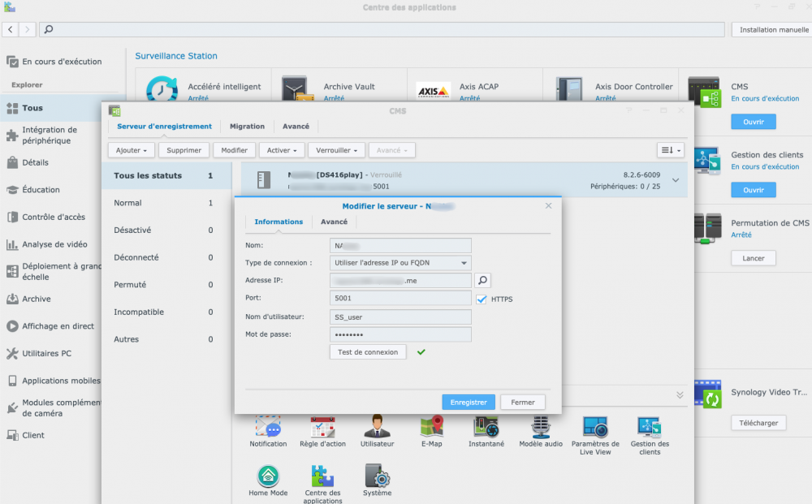Click the Enregistrer button
The height and width of the screenshot is (504, 812).
(468, 402)
